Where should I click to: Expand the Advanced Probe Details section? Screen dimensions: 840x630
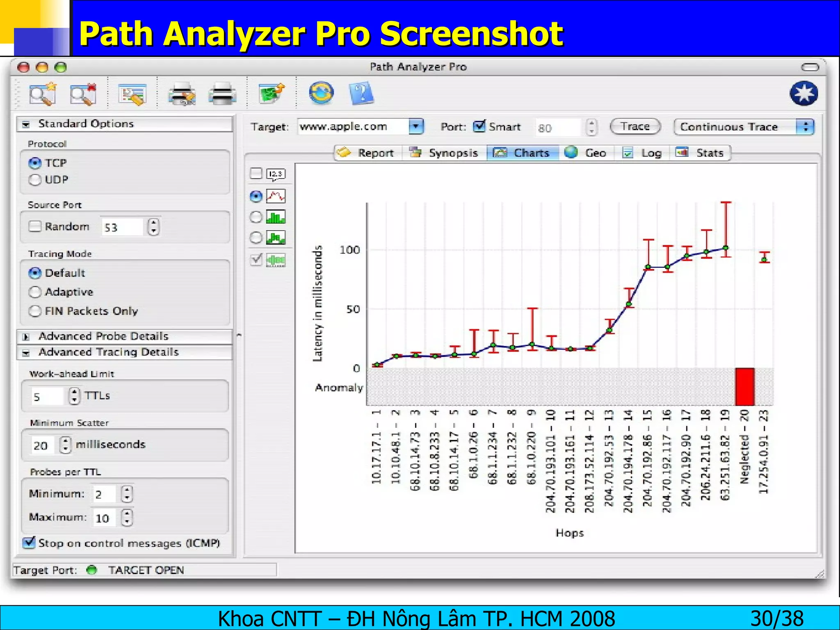(26, 337)
